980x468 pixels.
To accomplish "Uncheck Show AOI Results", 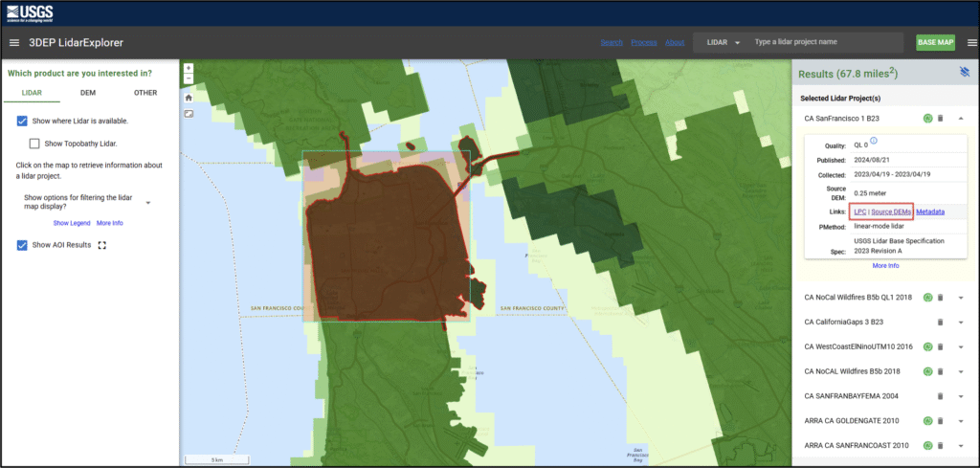I will pyautogui.click(x=22, y=245).
